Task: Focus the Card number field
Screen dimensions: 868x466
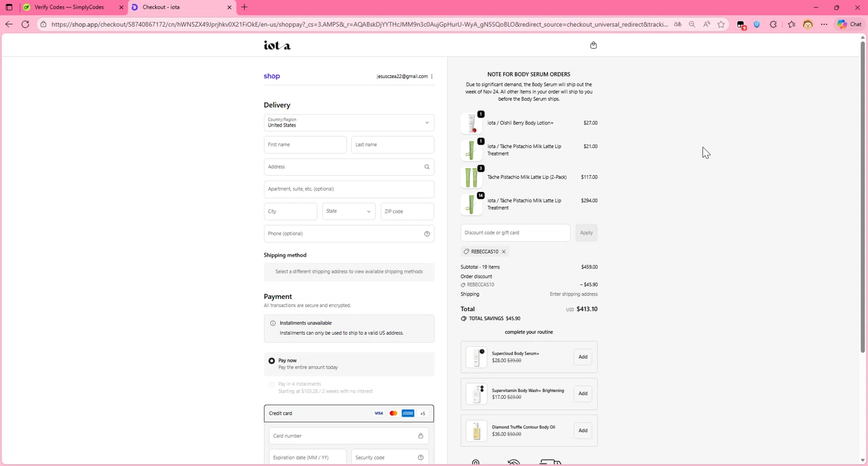Action: pos(349,436)
